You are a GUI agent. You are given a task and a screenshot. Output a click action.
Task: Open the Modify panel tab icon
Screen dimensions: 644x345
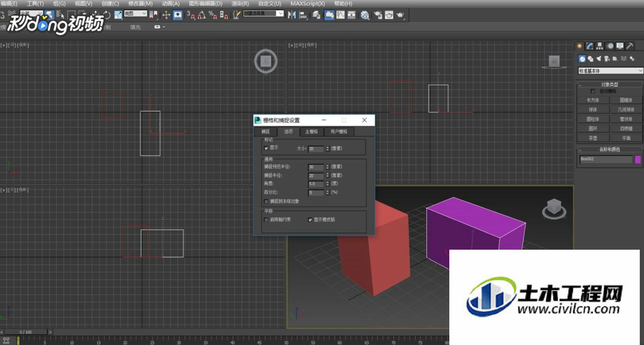pos(590,46)
